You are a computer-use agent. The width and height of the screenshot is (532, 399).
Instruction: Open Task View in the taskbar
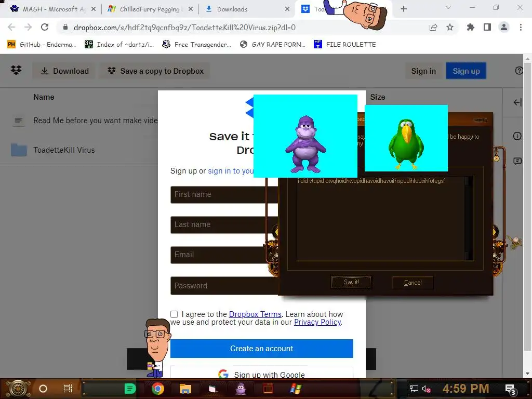[68, 389]
